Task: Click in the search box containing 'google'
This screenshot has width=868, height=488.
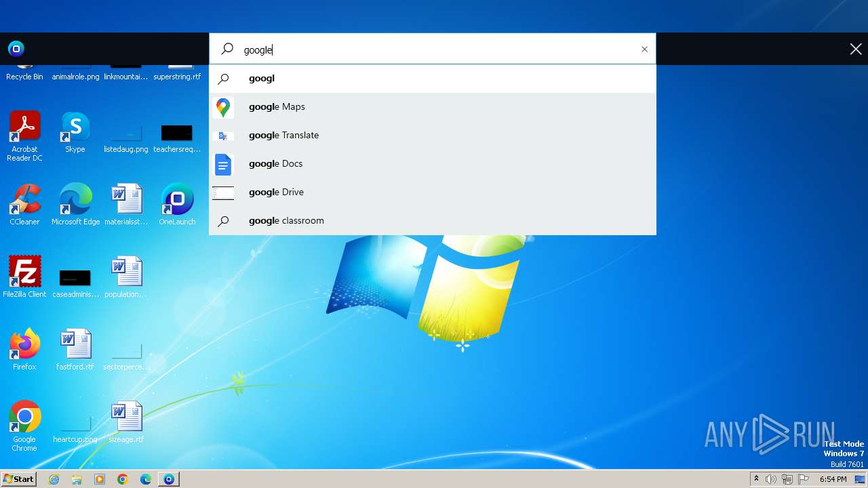Action: pos(433,49)
